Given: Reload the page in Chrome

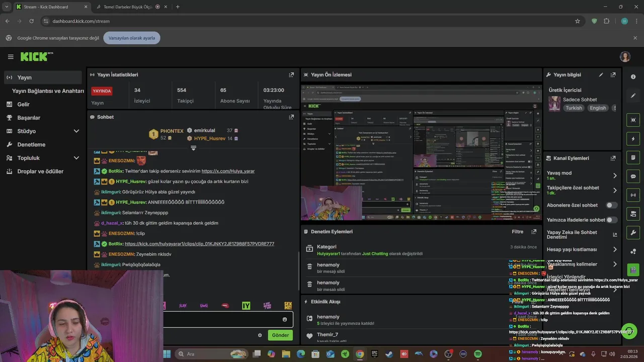Looking at the screenshot, I should tap(31, 21).
